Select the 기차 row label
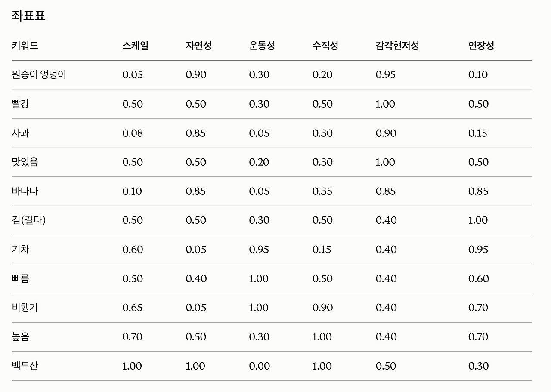 pos(21,250)
